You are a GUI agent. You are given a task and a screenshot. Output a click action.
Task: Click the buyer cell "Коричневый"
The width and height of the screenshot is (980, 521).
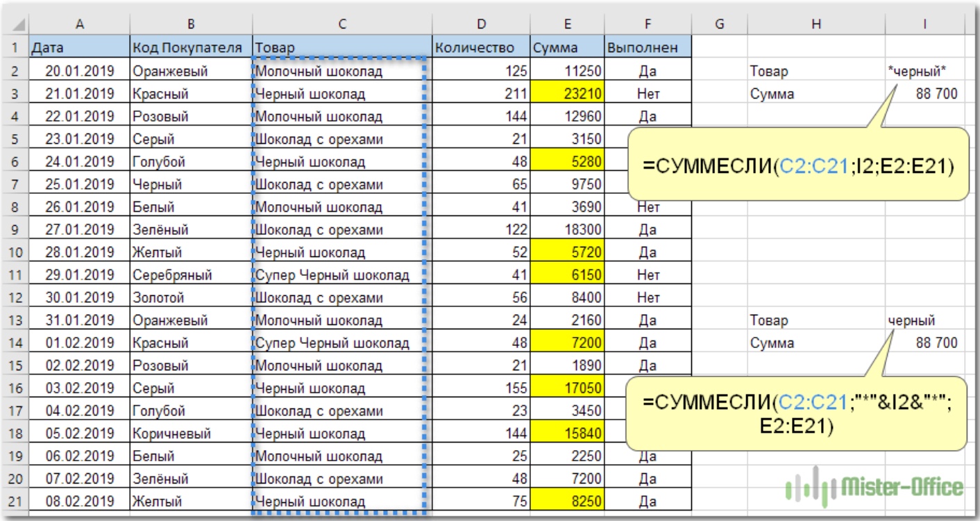click(191, 433)
